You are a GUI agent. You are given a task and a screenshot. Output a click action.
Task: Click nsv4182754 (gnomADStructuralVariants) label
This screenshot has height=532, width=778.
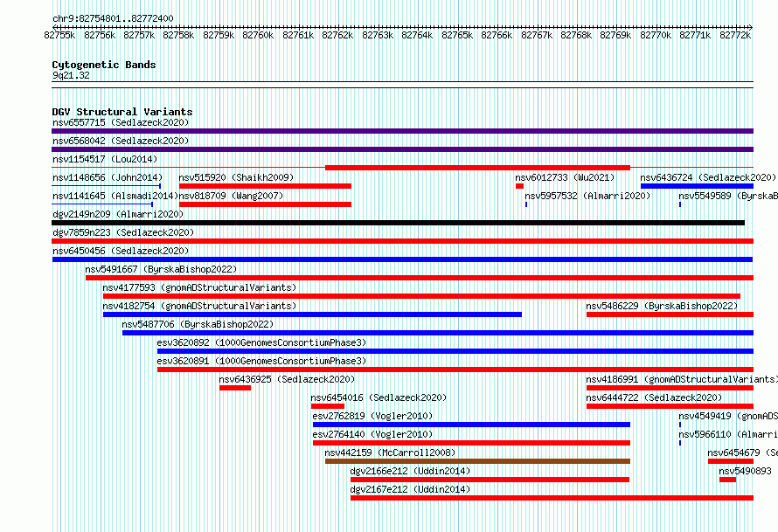199,306
